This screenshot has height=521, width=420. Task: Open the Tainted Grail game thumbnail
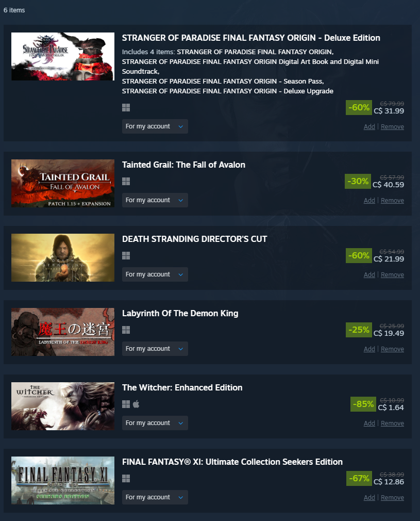click(x=63, y=184)
